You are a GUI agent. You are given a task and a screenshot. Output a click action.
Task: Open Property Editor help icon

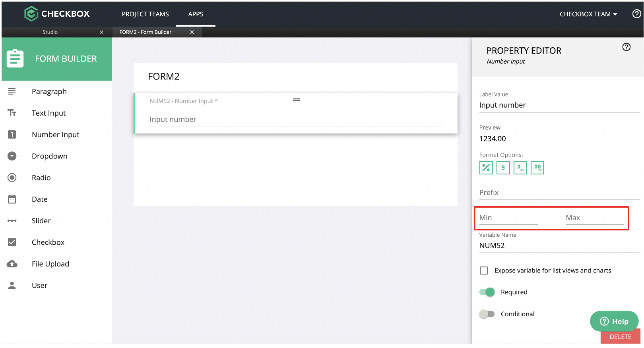(x=627, y=47)
